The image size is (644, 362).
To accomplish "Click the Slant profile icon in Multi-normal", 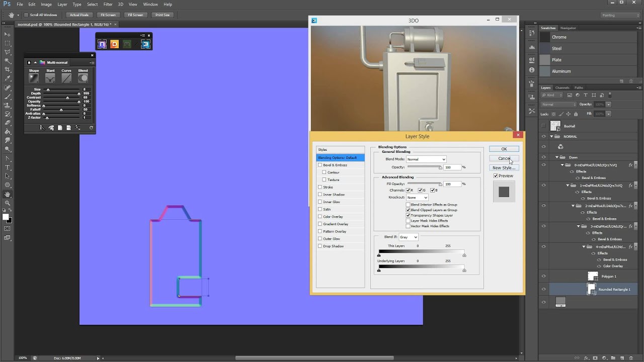I will click(50, 78).
